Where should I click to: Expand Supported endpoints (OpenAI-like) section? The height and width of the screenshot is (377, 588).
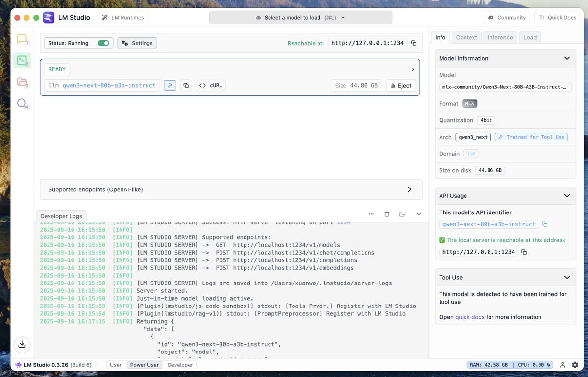tap(231, 189)
